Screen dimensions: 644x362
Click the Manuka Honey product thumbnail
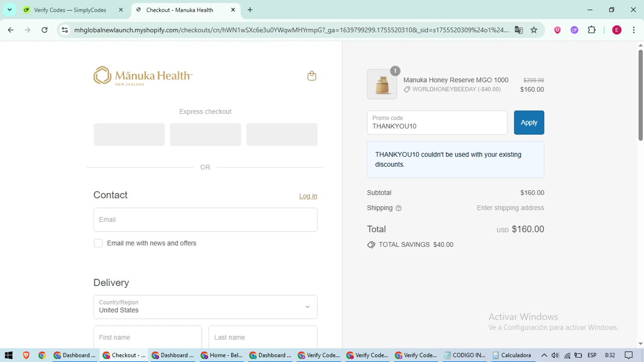click(x=382, y=84)
